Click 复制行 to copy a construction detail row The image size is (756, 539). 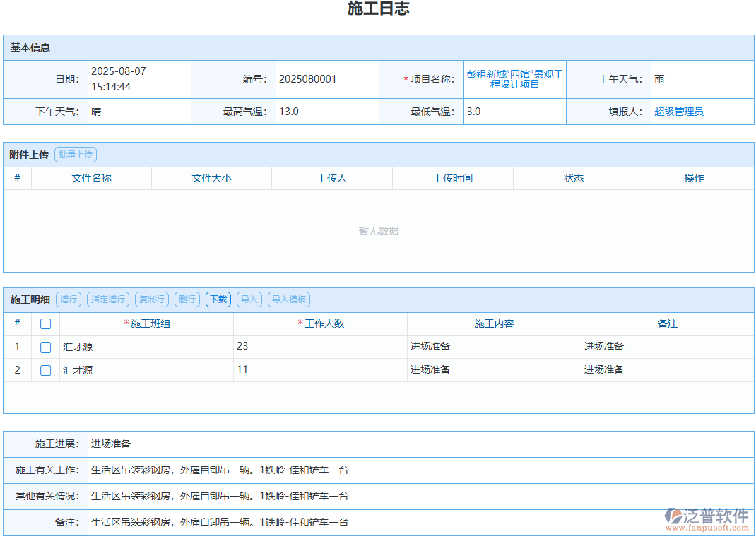(x=151, y=299)
